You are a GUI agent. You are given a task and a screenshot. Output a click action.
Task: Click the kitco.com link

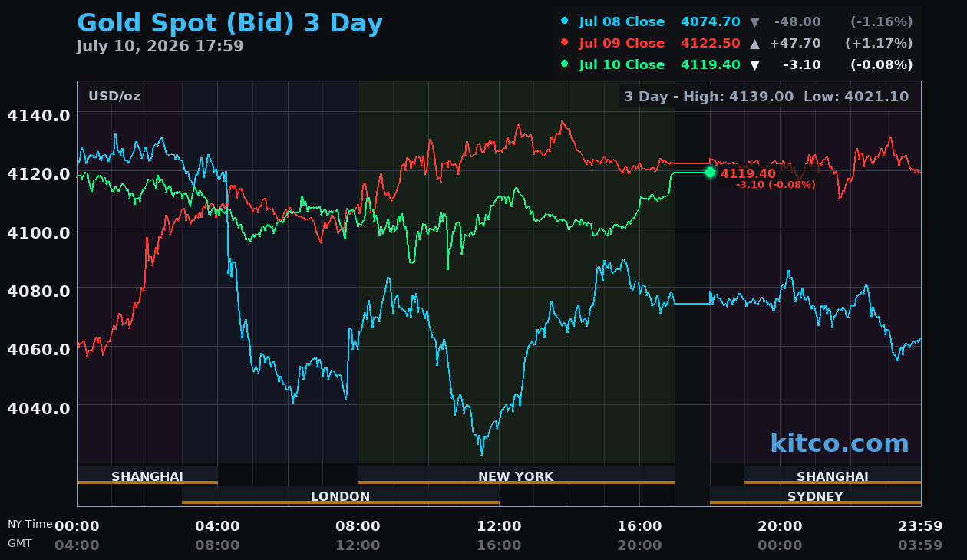(x=840, y=443)
